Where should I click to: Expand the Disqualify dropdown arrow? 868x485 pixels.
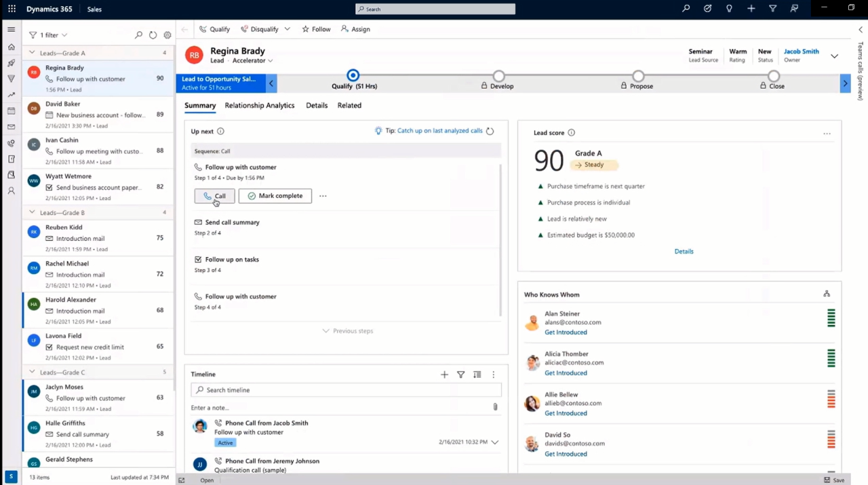(x=287, y=29)
